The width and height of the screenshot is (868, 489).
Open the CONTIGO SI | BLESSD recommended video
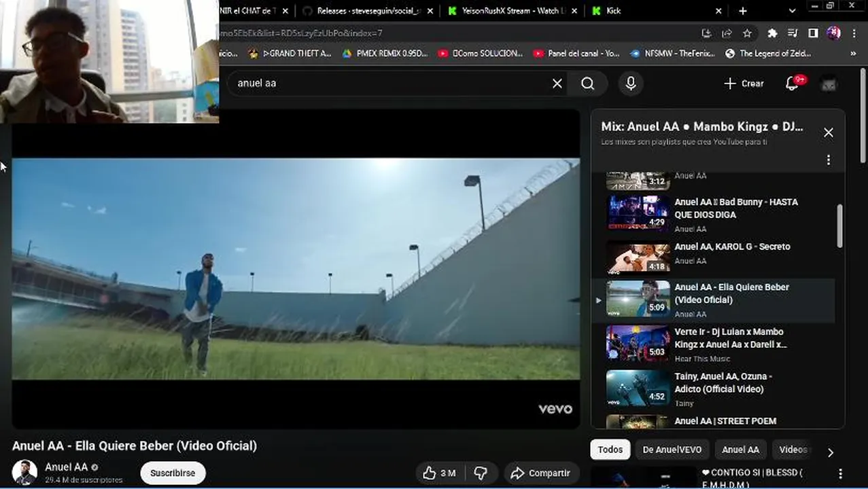point(752,477)
